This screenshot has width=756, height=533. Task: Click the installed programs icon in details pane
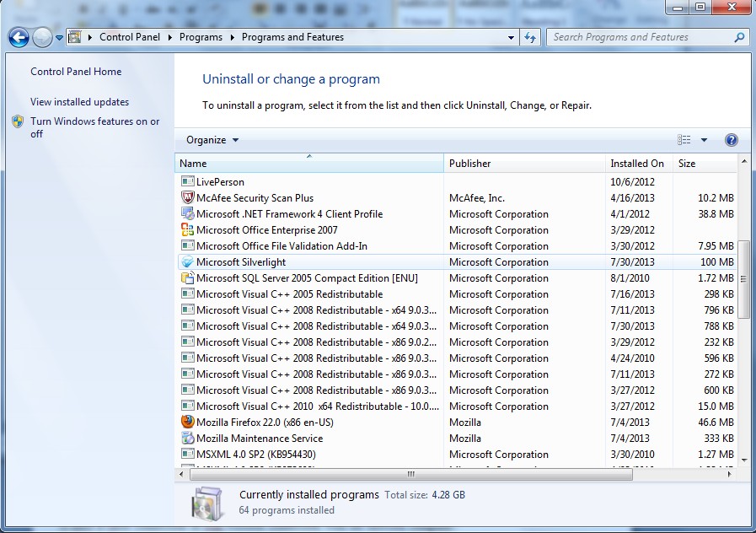point(207,503)
